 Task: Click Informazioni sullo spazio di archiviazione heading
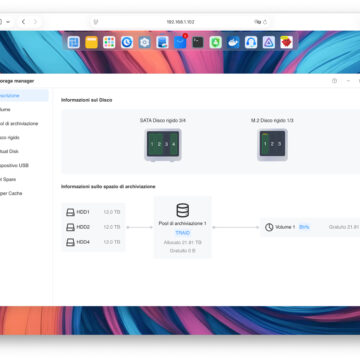coord(108,187)
